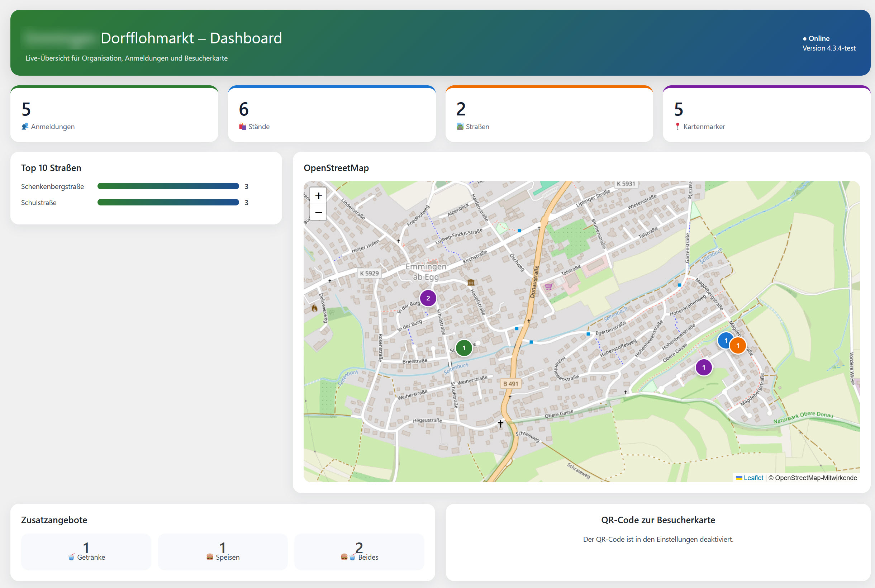Click the Kartenmarker pin icon
The width and height of the screenshot is (875, 588).
(x=677, y=126)
